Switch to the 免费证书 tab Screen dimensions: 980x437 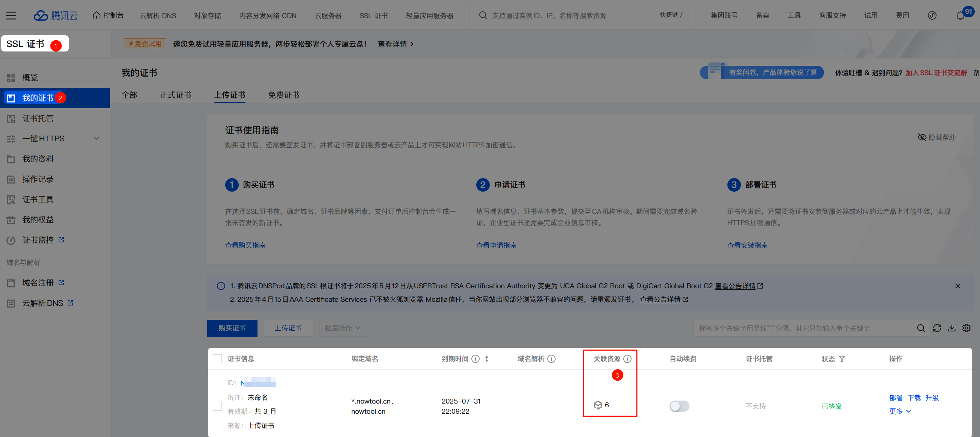(x=283, y=95)
